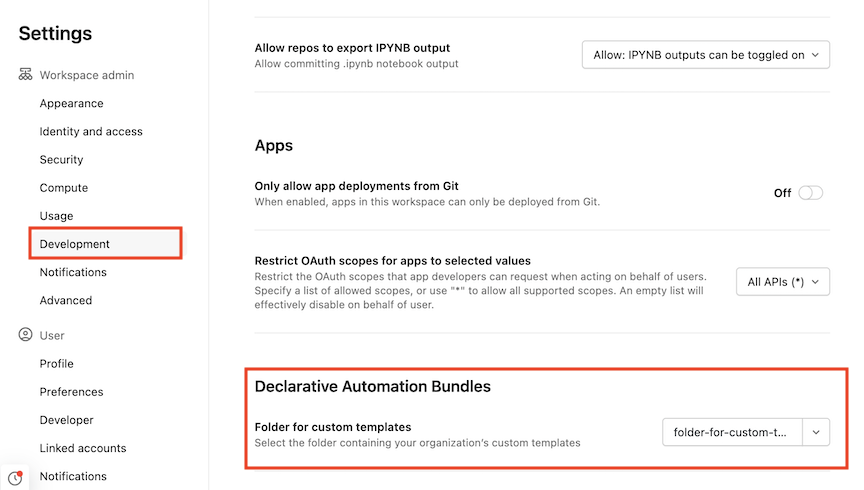Open workspace admin Notifications settings

(x=73, y=272)
